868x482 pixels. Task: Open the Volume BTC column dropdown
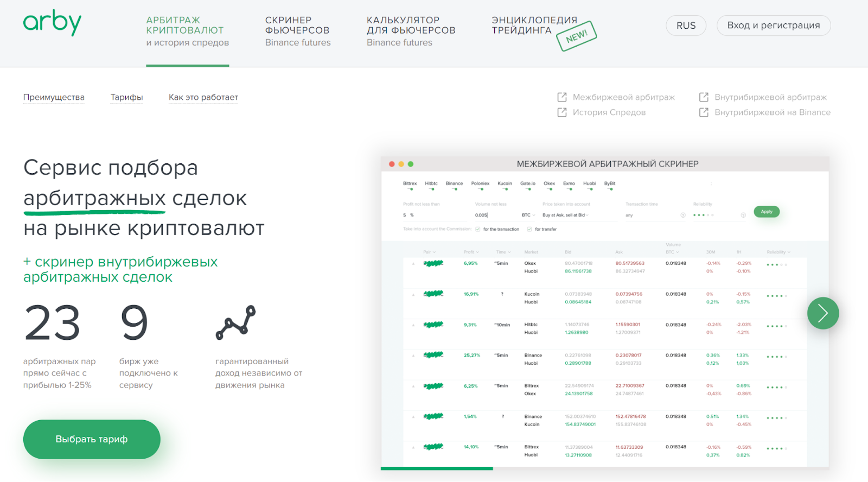tap(673, 252)
